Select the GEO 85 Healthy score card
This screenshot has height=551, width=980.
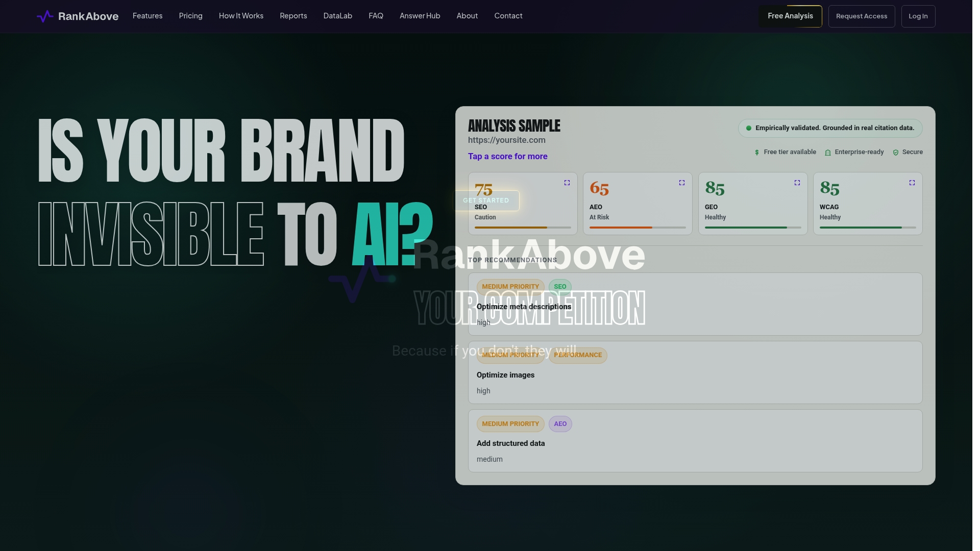tap(753, 204)
